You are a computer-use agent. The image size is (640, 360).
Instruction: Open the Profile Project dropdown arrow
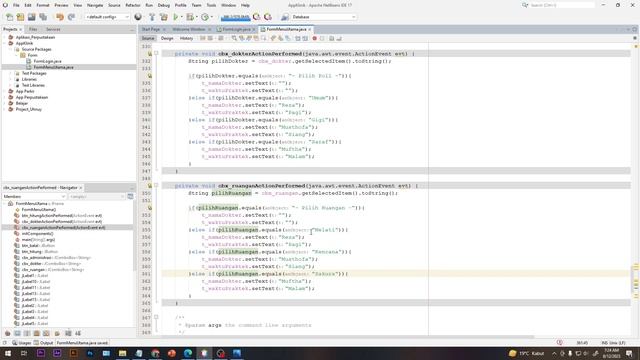211,17
